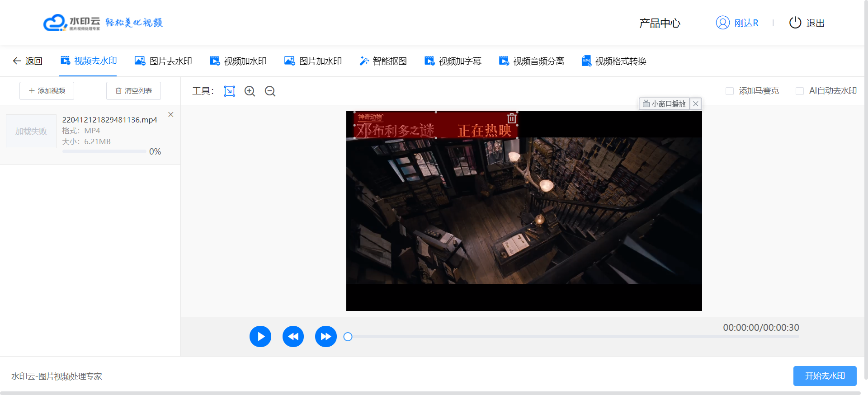Image resolution: width=868 pixels, height=395 pixels.
Task: Clear the list with 清空列表
Action: point(133,91)
